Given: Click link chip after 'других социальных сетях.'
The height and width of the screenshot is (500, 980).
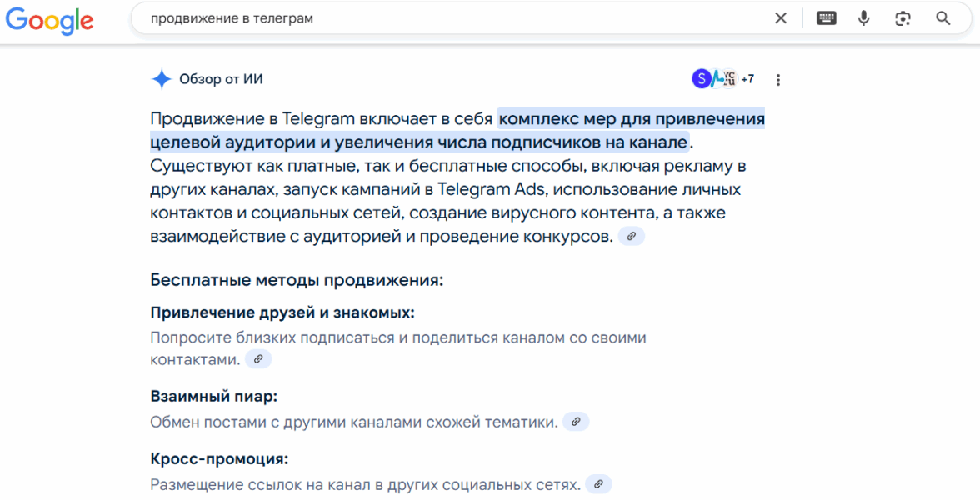Looking at the screenshot, I should 598,483.
